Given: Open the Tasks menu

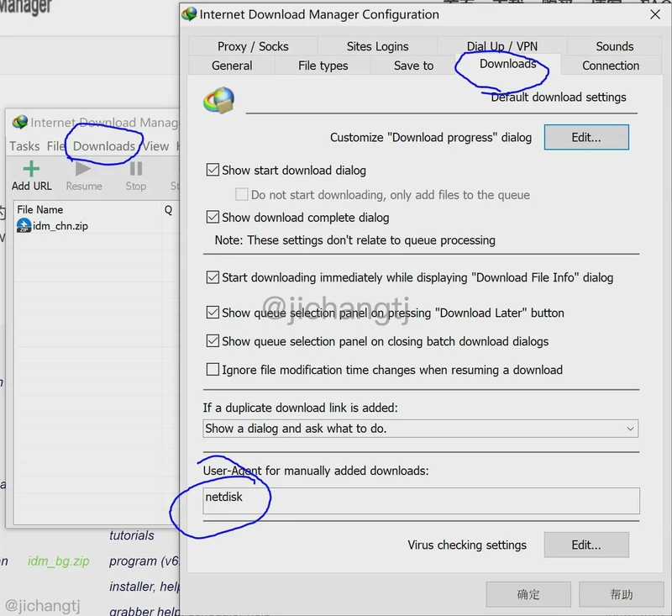Looking at the screenshot, I should click(24, 146).
